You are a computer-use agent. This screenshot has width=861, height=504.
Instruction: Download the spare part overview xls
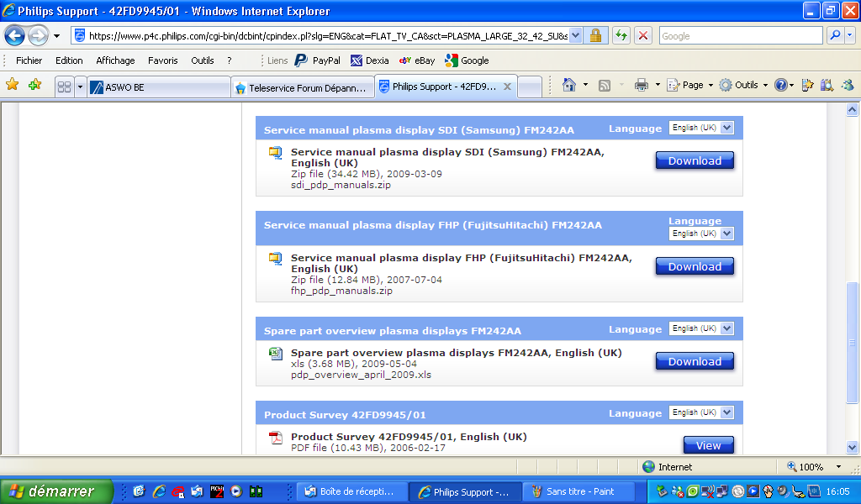pyautogui.click(x=695, y=361)
